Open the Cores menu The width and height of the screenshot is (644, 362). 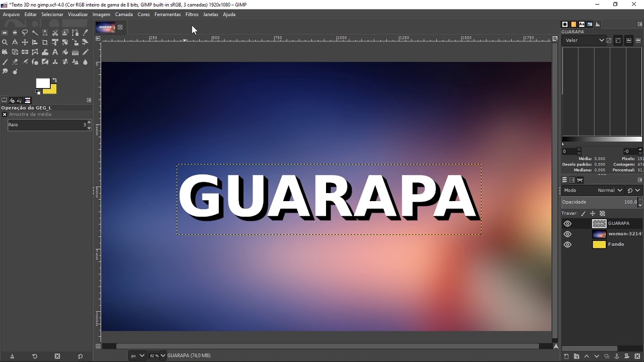click(144, 15)
